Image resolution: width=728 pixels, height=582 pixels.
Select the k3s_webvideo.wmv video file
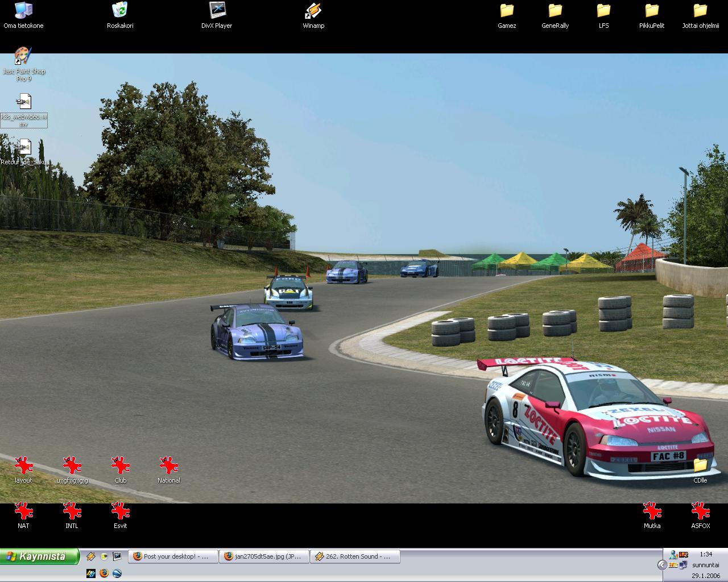23,110
